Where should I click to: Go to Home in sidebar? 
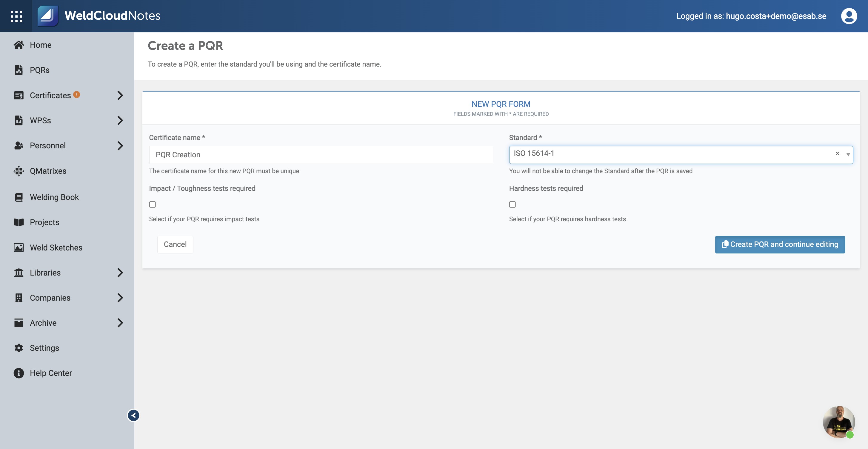[40, 45]
